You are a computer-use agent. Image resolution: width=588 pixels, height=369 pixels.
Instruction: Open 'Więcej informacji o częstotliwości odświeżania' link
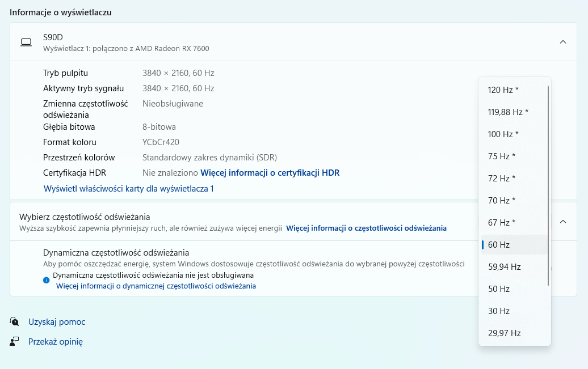[x=367, y=228]
